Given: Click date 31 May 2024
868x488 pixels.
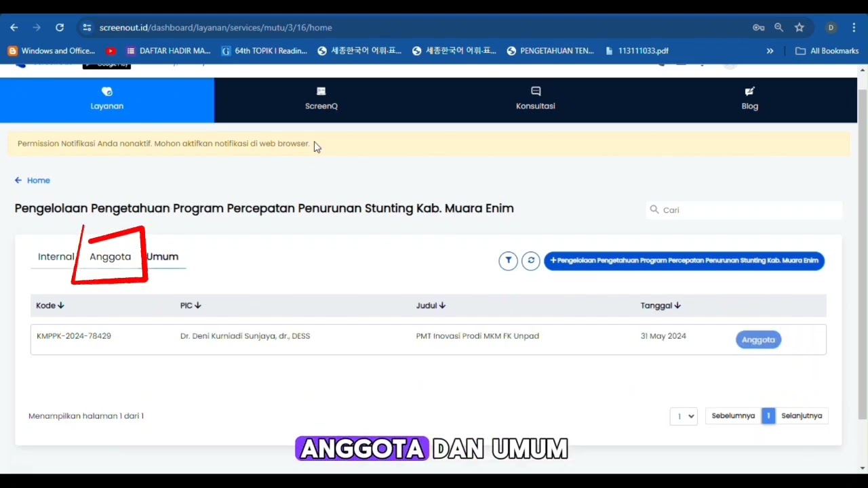Looking at the screenshot, I should (663, 336).
